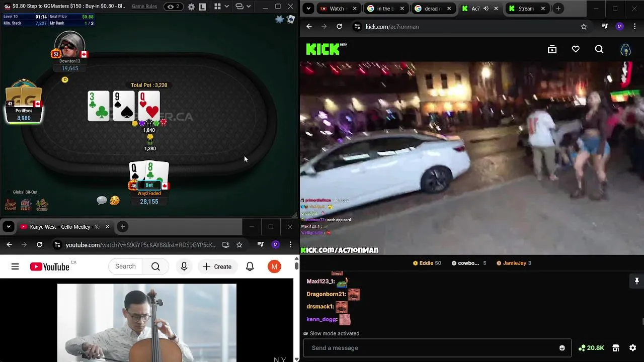Viewport: 644px width, 362px height.
Task: Reload the YouTube page
Action: tap(39, 245)
